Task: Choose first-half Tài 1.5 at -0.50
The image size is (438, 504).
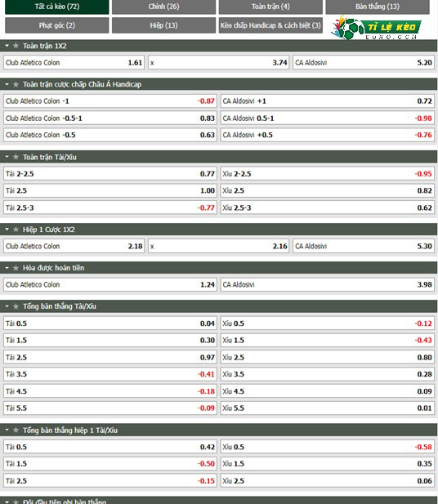Action: [110, 464]
